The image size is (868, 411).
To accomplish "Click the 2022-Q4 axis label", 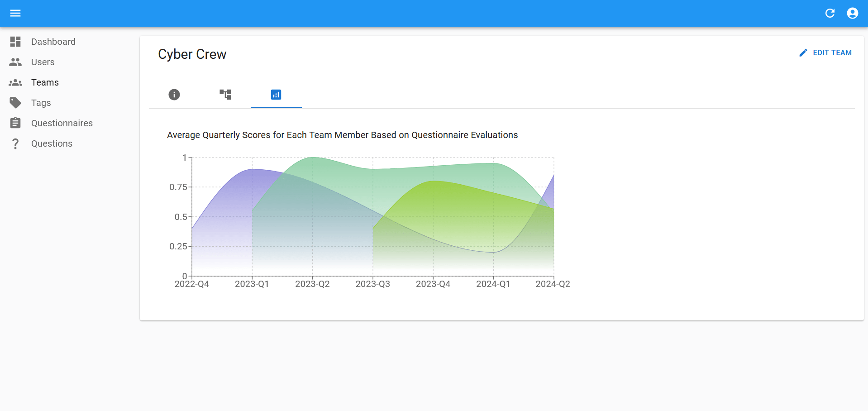I will point(192,284).
